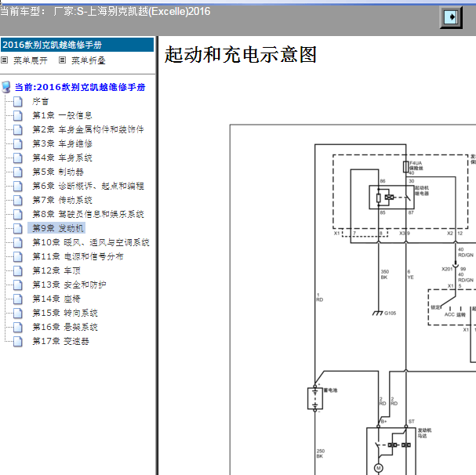The image size is (476, 475).
Task: Open 第16章 悬架系统 chapter
Action: click(x=65, y=327)
